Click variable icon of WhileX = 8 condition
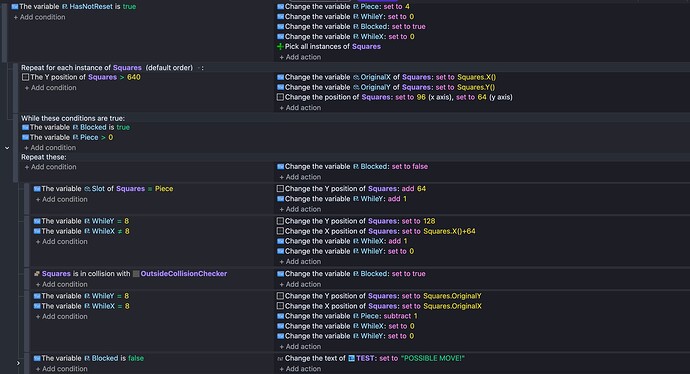Screen dimensions: 690x374 click(37, 306)
